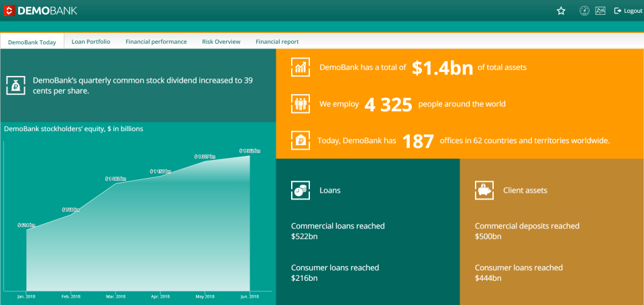Open the line chart icon in header
The height and width of the screenshot is (305, 644).
tap(600, 11)
